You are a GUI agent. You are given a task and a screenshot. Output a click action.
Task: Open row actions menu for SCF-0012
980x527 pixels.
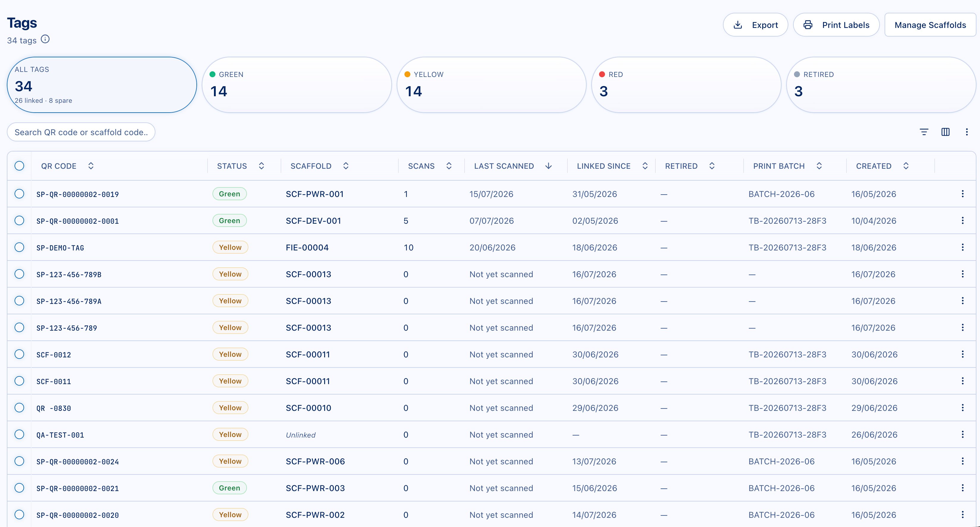click(x=962, y=354)
